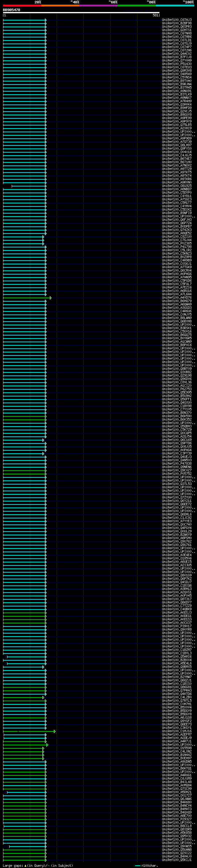The width and height of the screenshot is (197, 868).
Task: Click the UniRef100_A4VD76 label
Action: [x=177, y=297]
